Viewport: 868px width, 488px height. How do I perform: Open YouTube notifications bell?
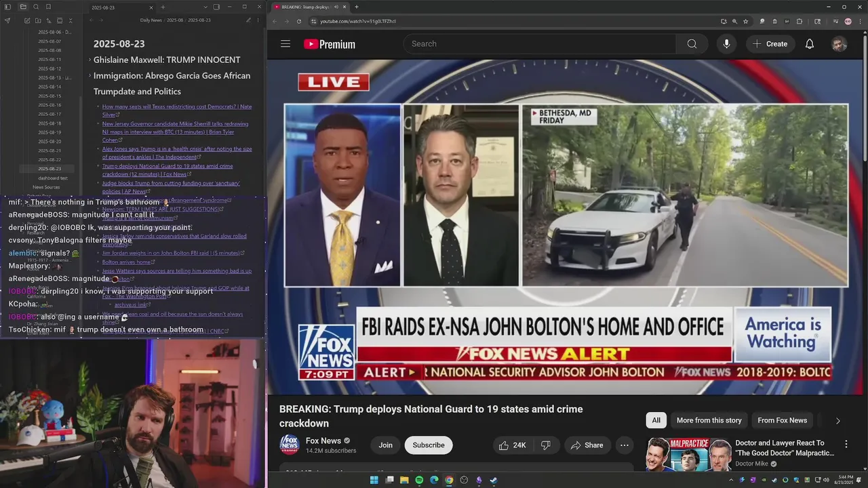pos(810,44)
